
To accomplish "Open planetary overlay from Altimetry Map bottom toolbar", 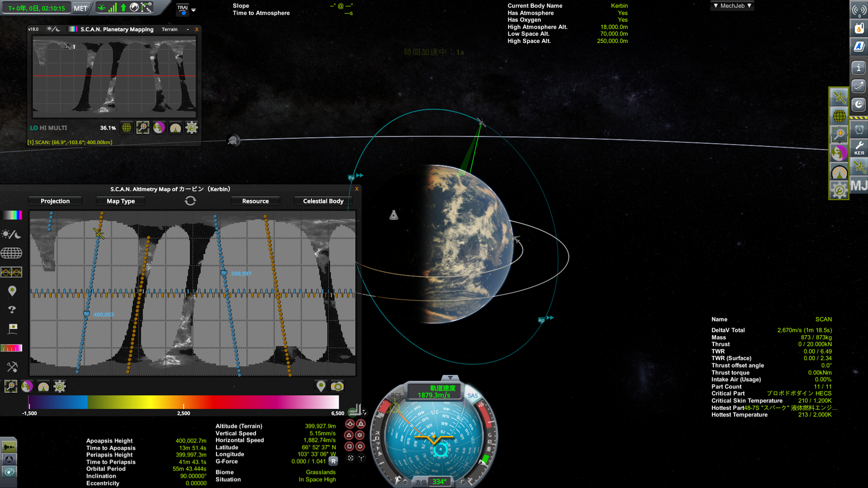I will 27,386.
